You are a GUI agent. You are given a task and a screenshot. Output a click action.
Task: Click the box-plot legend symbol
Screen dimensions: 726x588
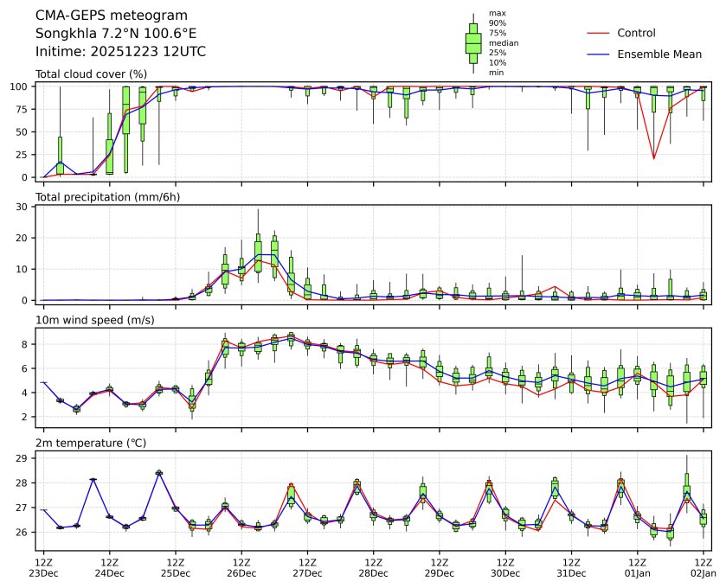click(x=473, y=42)
